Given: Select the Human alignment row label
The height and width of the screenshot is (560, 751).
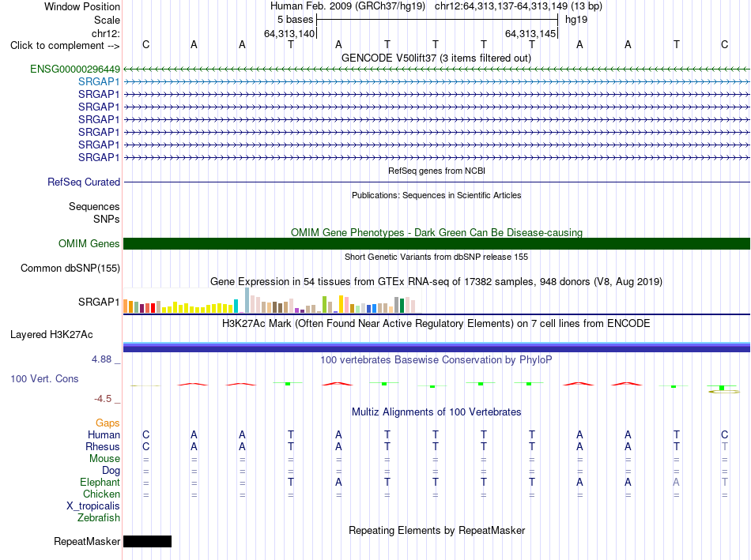Looking at the screenshot, I should pos(104,434).
